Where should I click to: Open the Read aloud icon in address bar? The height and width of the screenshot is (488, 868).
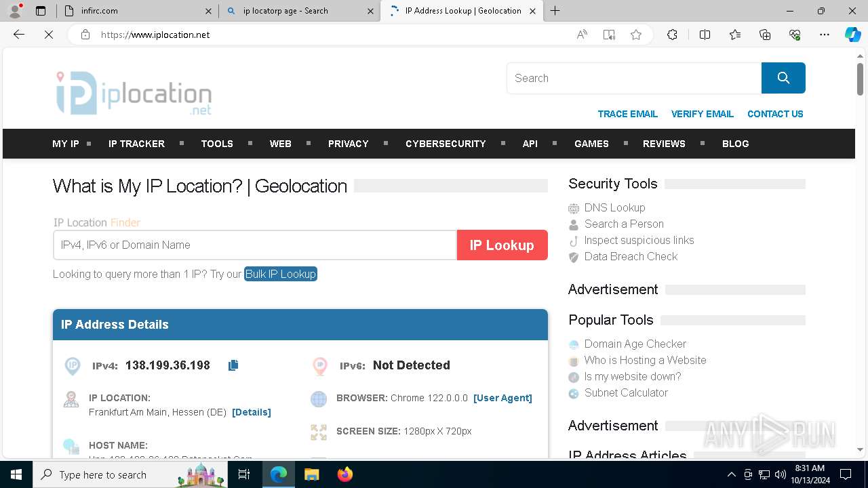(x=582, y=35)
